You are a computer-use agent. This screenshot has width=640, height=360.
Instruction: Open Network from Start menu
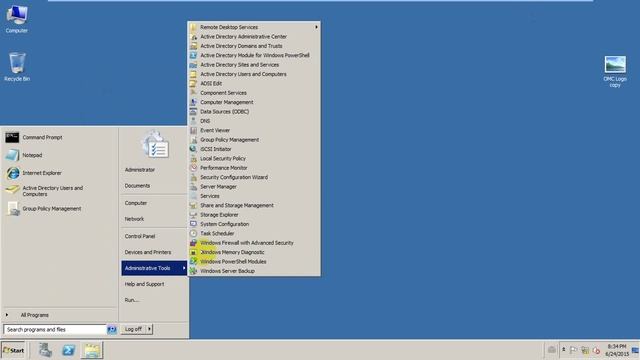(154, 219)
